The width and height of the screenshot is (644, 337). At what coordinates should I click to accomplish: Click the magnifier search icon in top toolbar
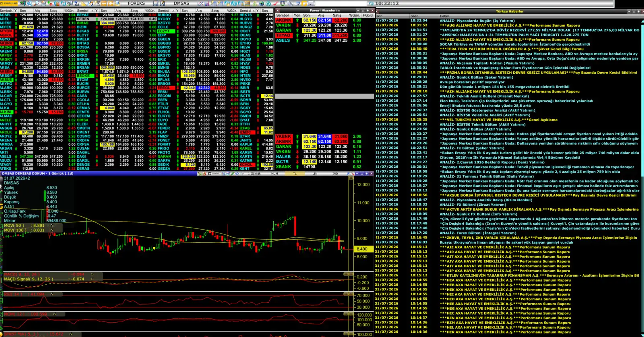pos(36,3)
